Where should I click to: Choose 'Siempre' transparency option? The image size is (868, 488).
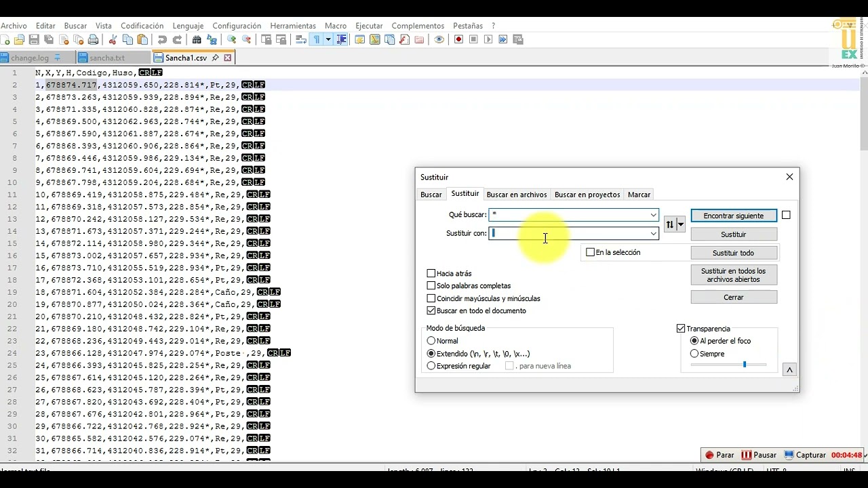[x=694, y=354]
